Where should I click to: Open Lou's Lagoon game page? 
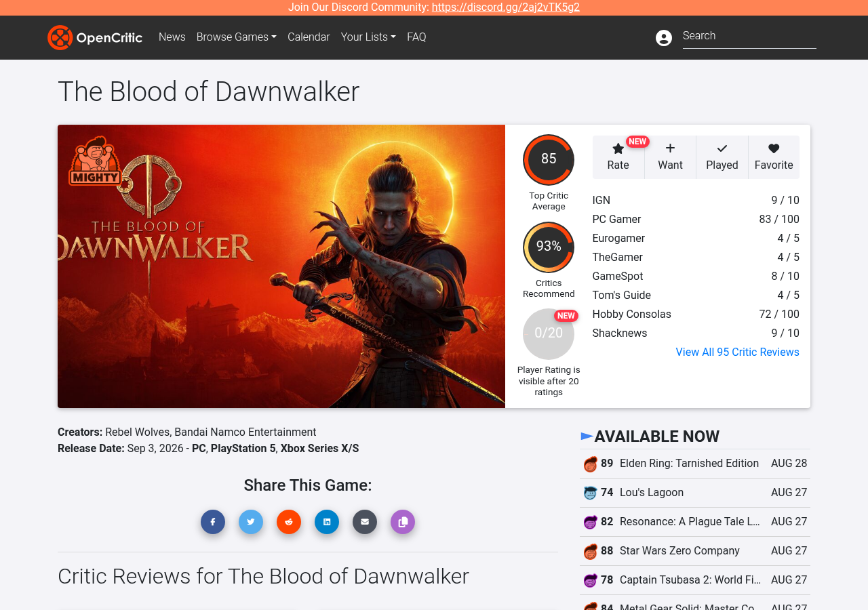652,493
